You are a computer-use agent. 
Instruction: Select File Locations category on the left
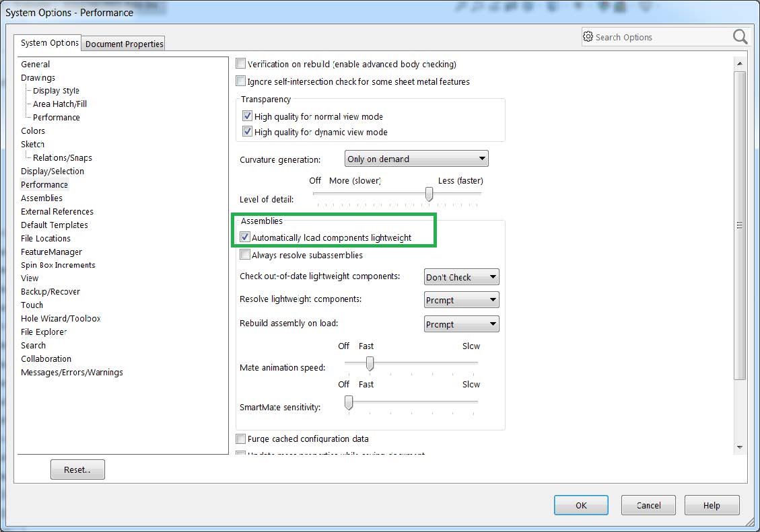point(46,238)
